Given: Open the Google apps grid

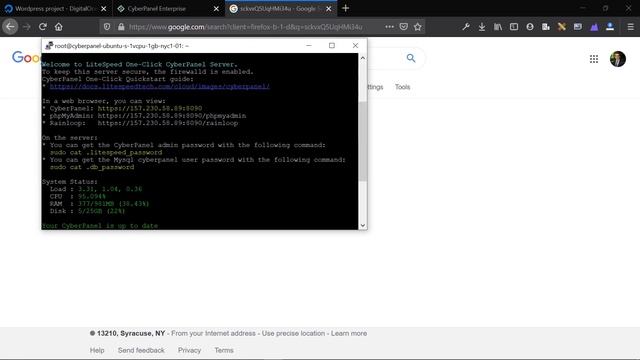Looking at the screenshot, I should (x=594, y=59).
